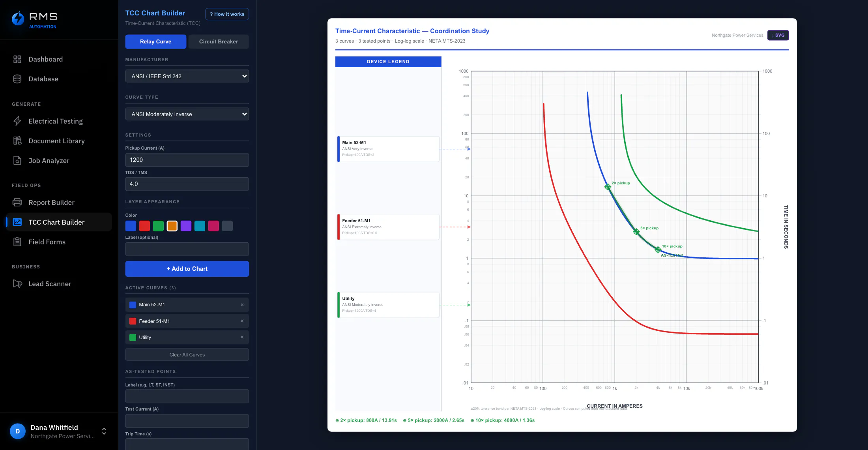
Task: Expand the Dana Whitfield account switcher
Action: coord(104,431)
